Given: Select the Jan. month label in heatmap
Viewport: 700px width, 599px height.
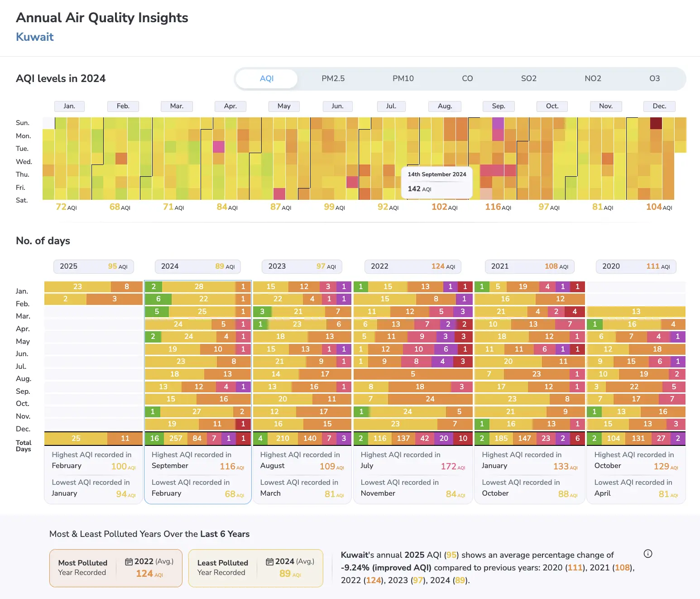Looking at the screenshot, I should click(69, 106).
